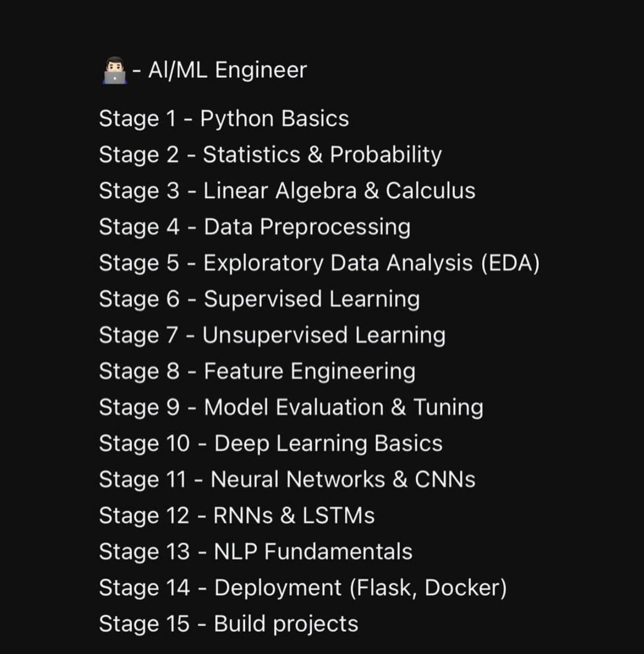This screenshot has height=654, width=644.
Task: Click Stage 8 Feature Engineering text
Action: point(257,371)
